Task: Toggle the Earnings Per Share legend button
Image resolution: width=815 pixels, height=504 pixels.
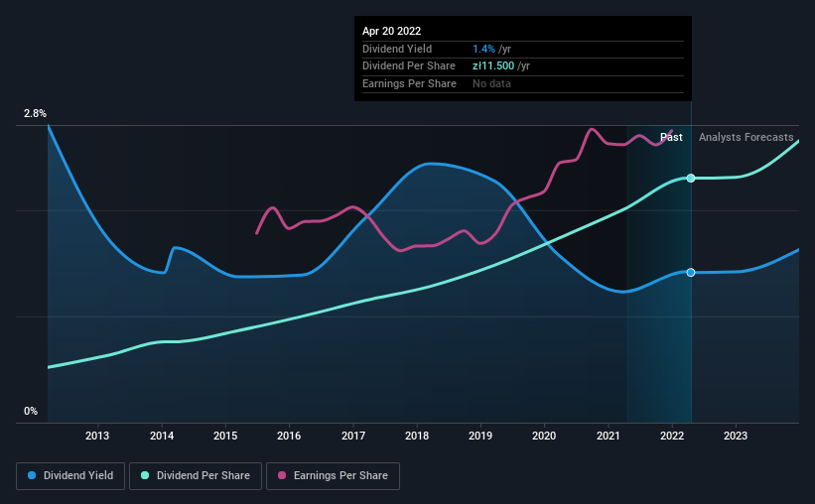Action: pos(333,476)
